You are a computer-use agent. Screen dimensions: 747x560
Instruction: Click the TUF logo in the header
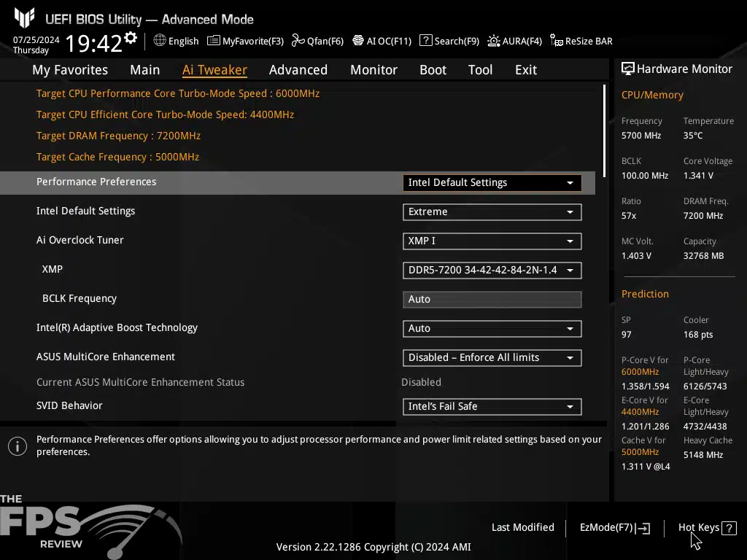[25, 17]
